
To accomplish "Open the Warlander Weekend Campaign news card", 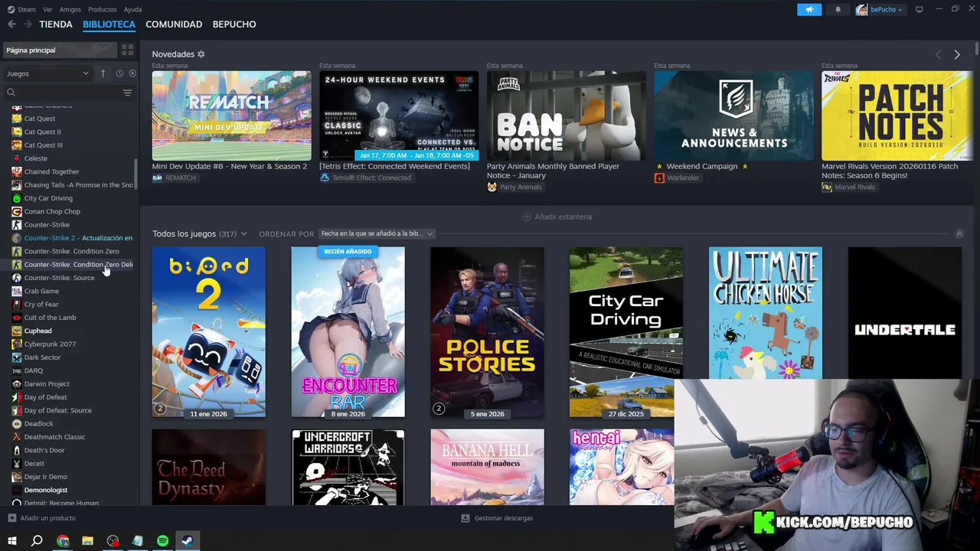I will click(733, 116).
